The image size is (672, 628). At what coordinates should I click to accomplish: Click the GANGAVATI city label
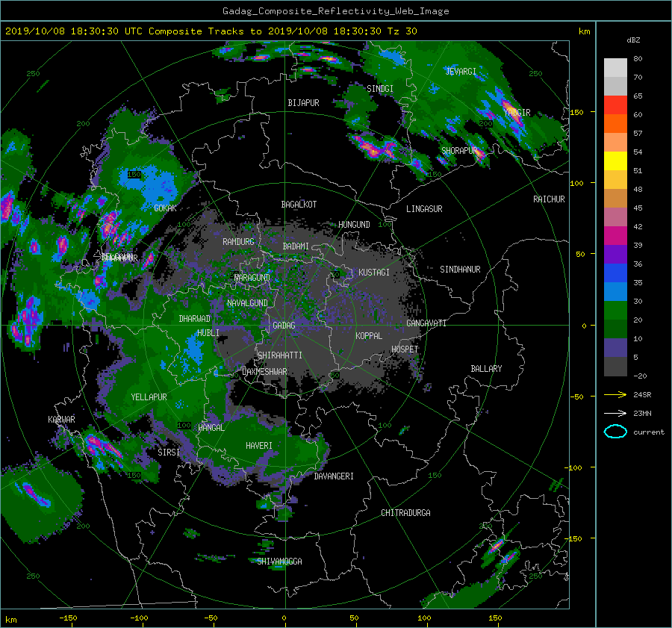click(x=426, y=323)
